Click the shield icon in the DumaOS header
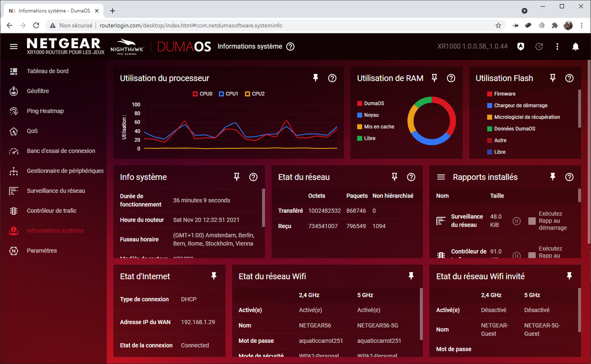This screenshot has width=591, height=364. 521,46
